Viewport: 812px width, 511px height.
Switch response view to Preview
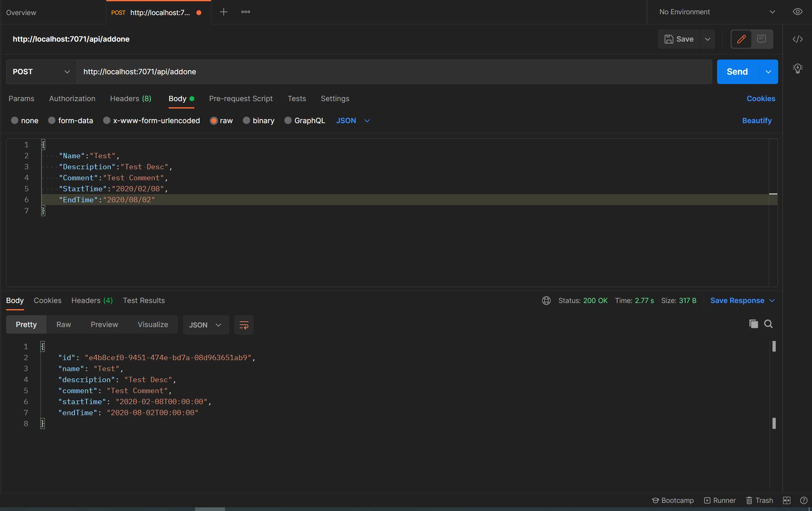[104, 325]
